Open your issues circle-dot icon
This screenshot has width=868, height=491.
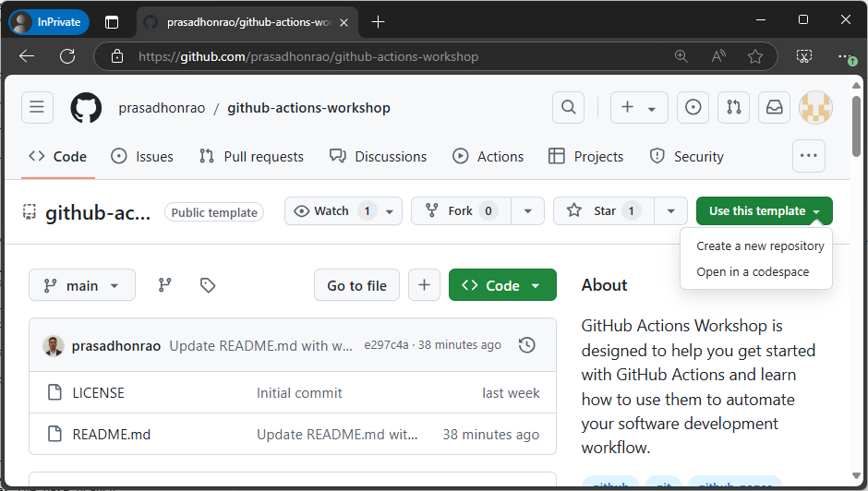[693, 107]
